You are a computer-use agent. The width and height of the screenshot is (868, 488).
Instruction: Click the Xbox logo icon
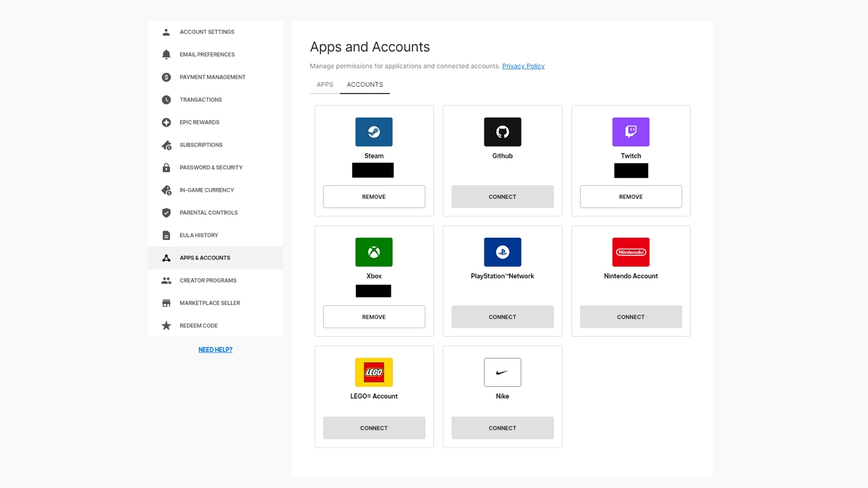[373, 252]
